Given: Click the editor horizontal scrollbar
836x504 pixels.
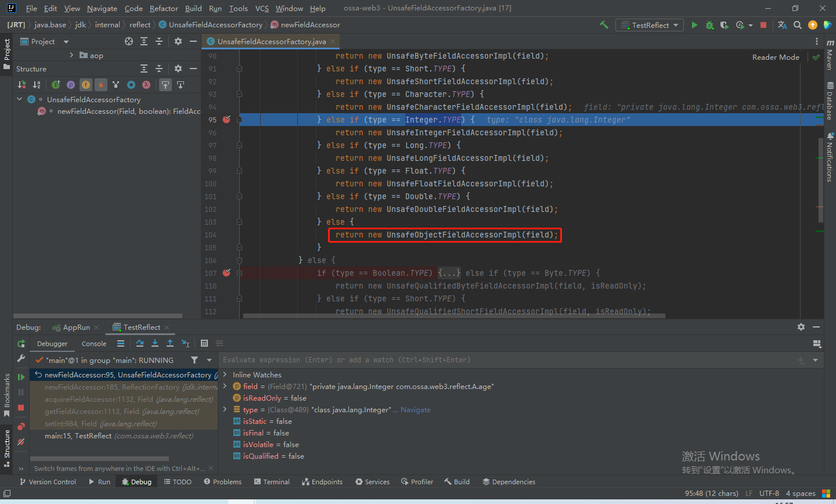Looking at the screenshot, I should coord(455,316).
